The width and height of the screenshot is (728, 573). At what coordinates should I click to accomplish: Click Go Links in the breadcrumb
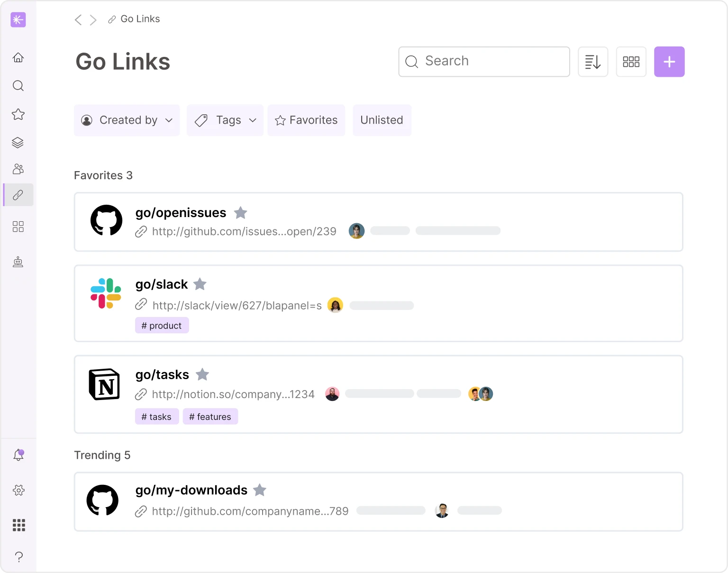tap(140, 18)
